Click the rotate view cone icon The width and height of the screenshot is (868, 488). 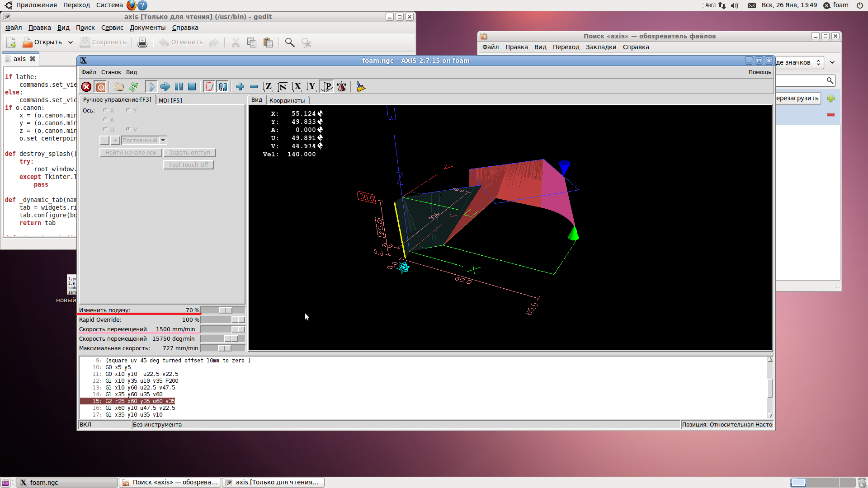click(342, 87)
